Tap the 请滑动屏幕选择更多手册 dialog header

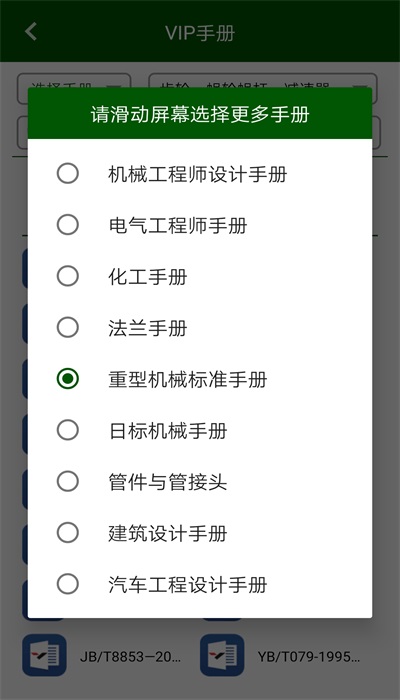pyautogui.click(x=200, y=113)
